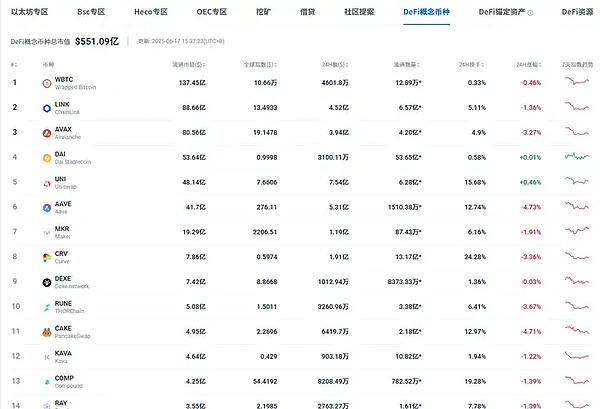Click the RUNE THORChain coin icon
600x409 pixels.
click(46, 307)
